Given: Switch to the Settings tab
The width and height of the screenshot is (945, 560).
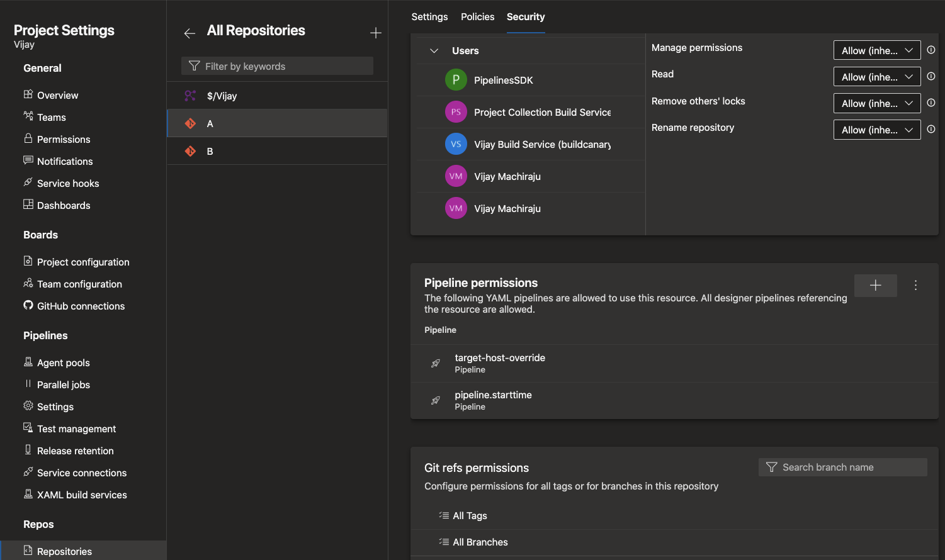Looking at the screenshot, I should point(429,17).
